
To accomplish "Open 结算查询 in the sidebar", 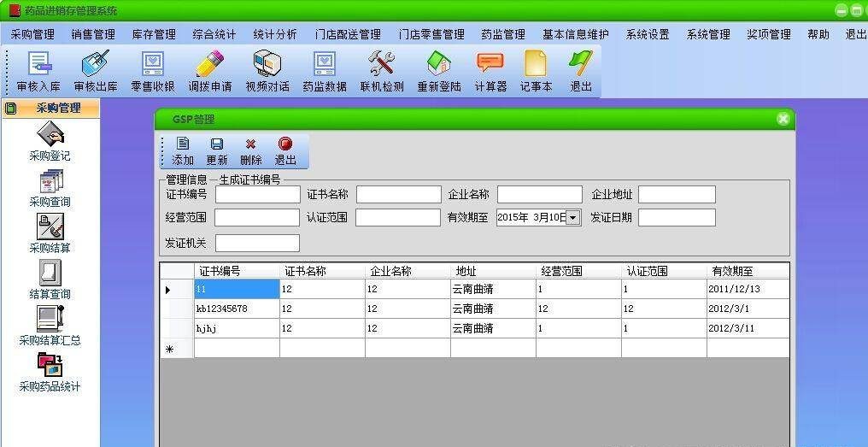I will pos(50,279).
